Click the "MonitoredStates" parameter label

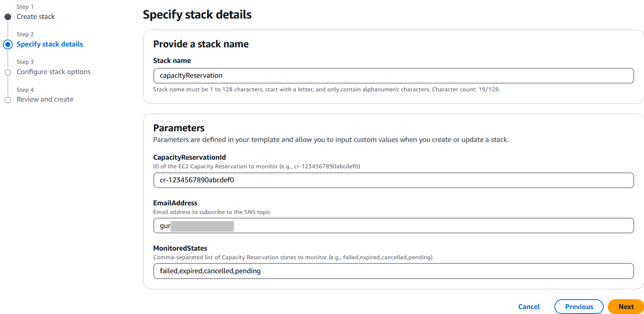click(180, 248)
